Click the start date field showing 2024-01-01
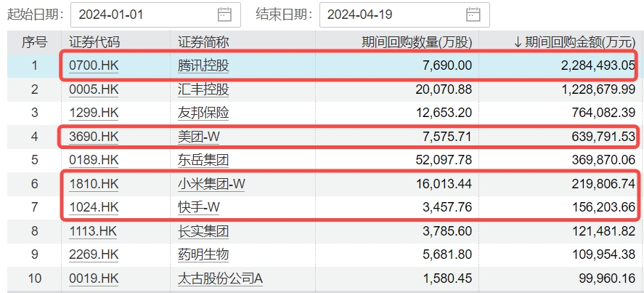 tap(155, 15)
